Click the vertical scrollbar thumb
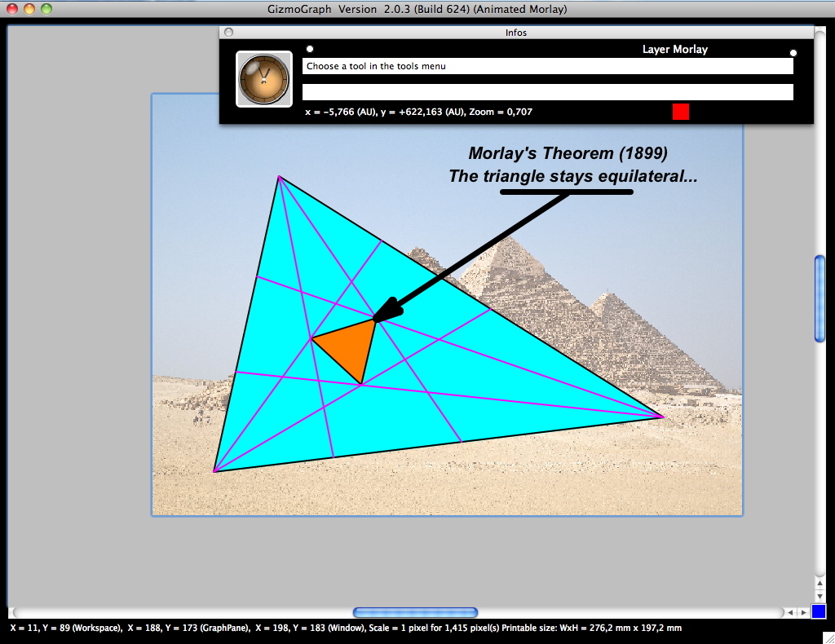 (820, 298)
